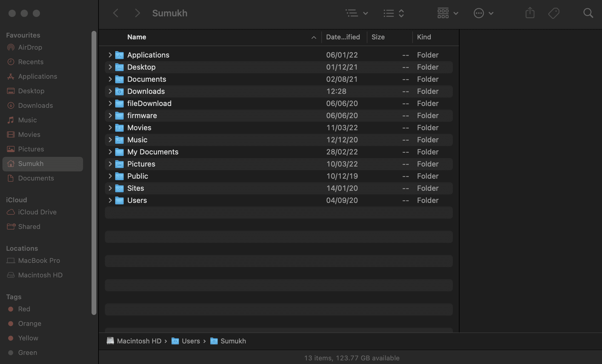Viewport: 602px width, 364px height.
Task: Expand the firmware folder
Action: [110, 115]
